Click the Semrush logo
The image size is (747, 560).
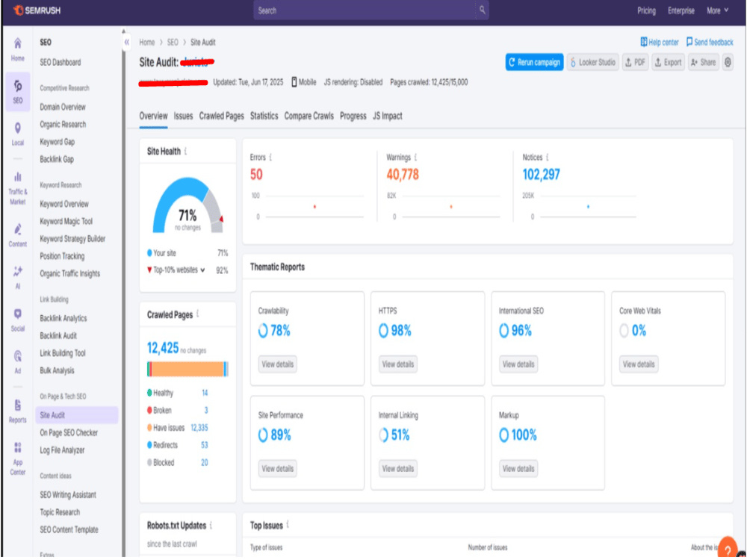click(x=37, y=10)
